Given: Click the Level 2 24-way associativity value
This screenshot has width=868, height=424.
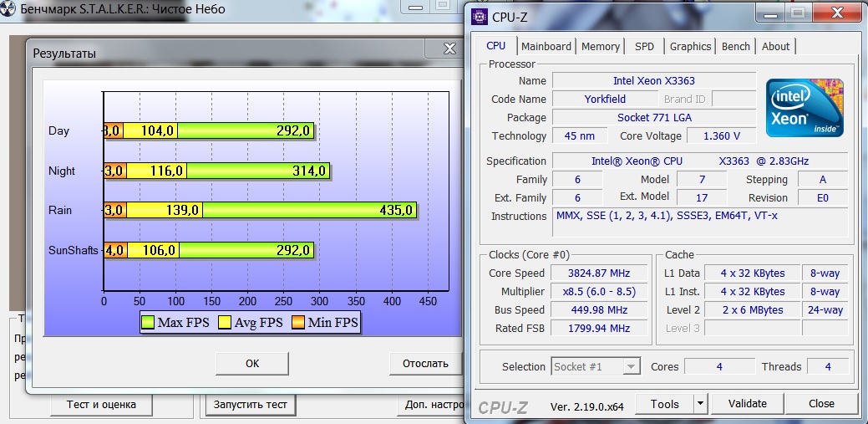Looking at the screenshot, I should click(x=825, y=309).
